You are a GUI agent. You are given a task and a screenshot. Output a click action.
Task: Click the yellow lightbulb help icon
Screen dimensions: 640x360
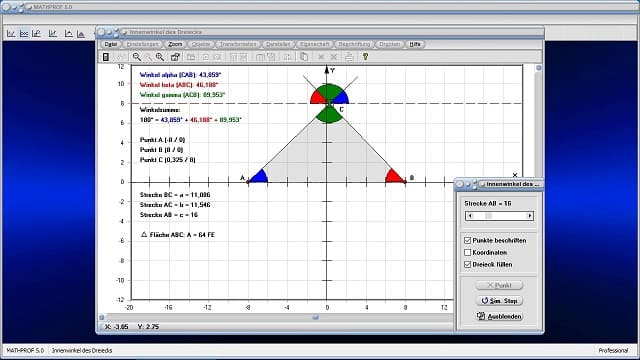365,57
